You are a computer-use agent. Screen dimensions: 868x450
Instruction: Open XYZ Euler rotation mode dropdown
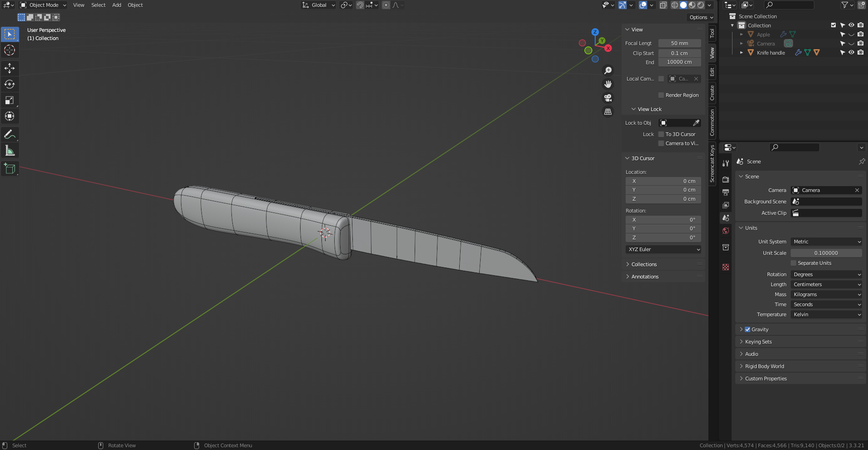[x=663, y=249]
